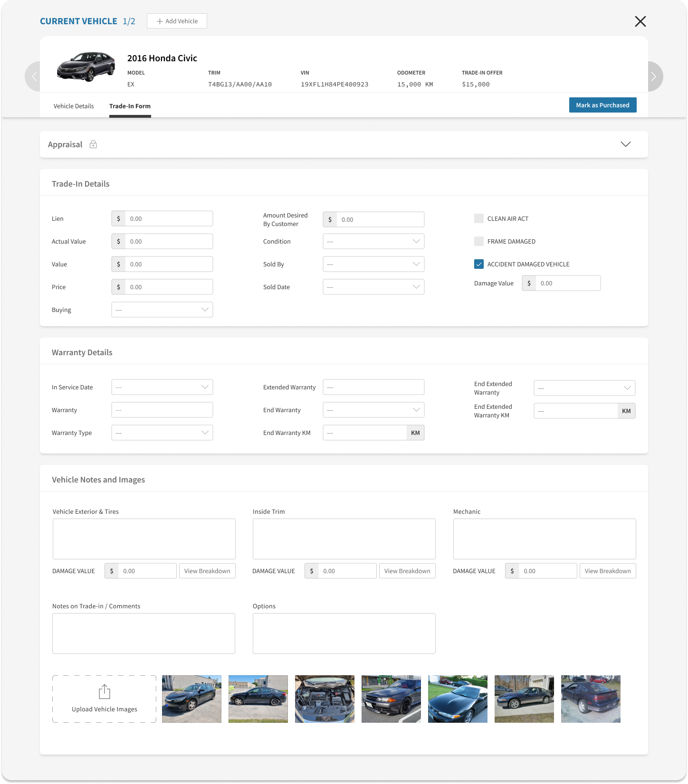Image resolution: width=688 pixels, height=784 pixels.
Task: Open the Condition dropdown
Action: click(373, 241)
